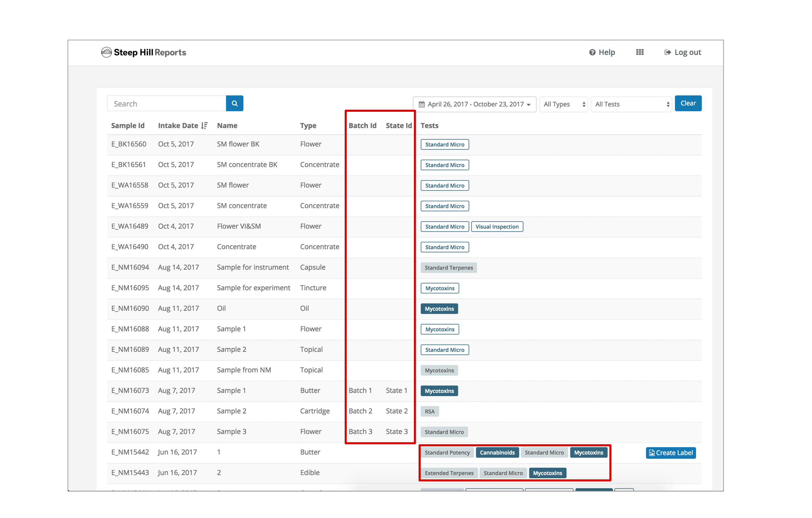Image resolution: width=812 pixels, height=518 pixels.
Task: Clear the applied filters
Action: click(688, 103)
